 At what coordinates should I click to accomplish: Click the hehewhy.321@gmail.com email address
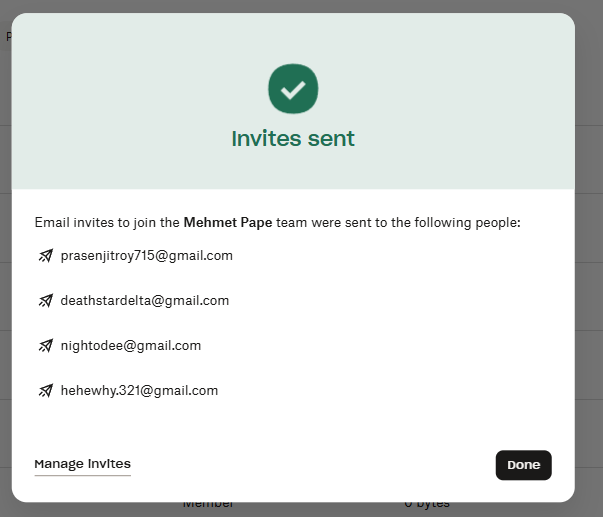click(139, 391)
